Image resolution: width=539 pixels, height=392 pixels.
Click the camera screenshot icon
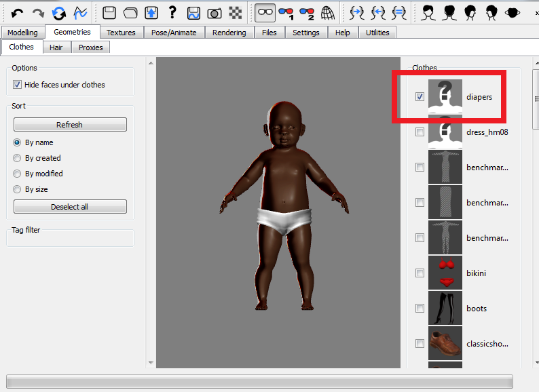[x=215, y=13]
